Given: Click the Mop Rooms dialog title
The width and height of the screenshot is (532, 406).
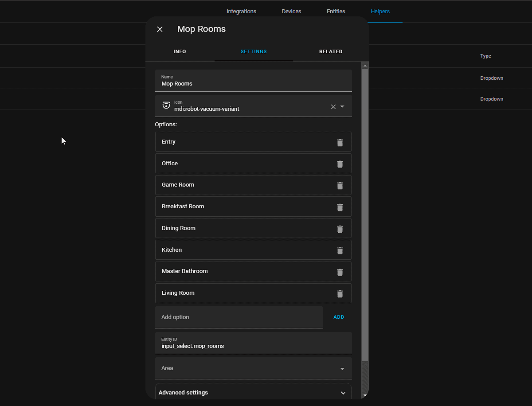Looking at the screenshot, I should click(202, 29).
